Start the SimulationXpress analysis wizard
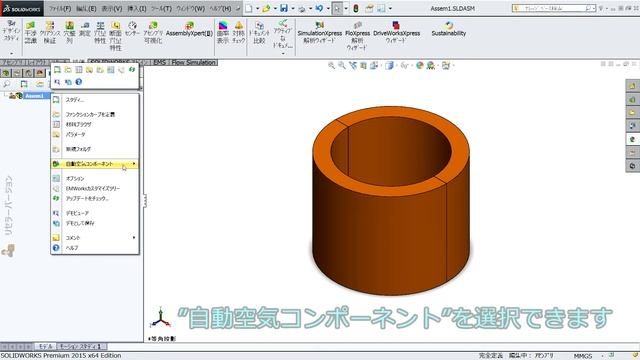This screenshot has height=360, width=640. (x=320, y=32)
